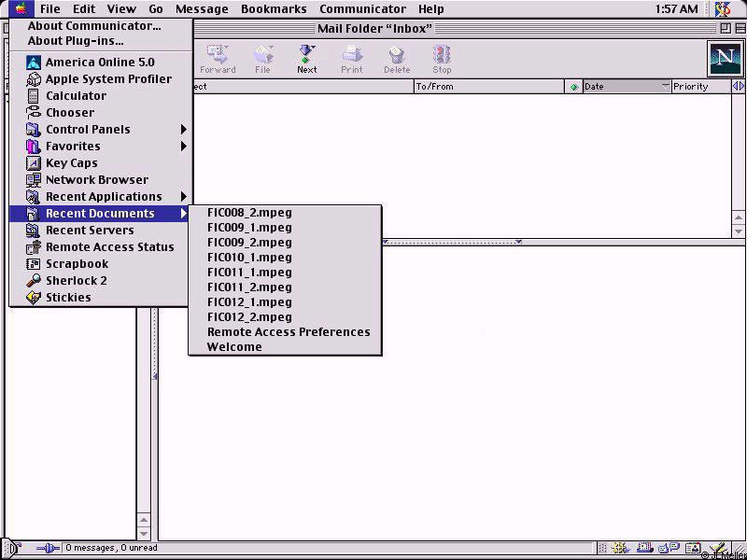Expand the Recent Applications submenu

[104, 197]
